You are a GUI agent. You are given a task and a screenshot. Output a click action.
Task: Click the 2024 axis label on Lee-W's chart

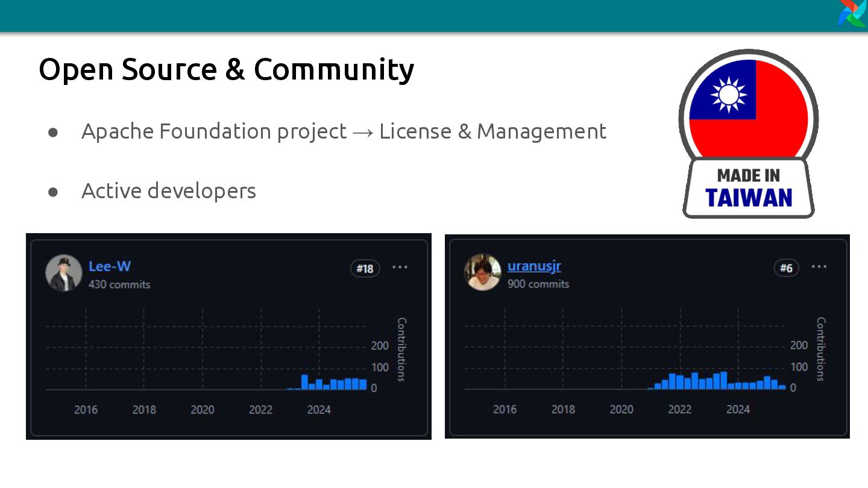click(x=319, y=410)
